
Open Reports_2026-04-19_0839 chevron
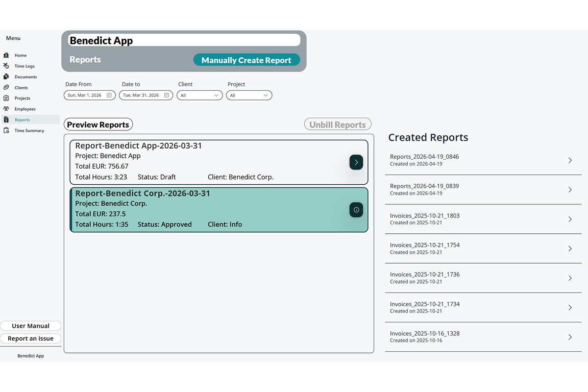[570, 190]
